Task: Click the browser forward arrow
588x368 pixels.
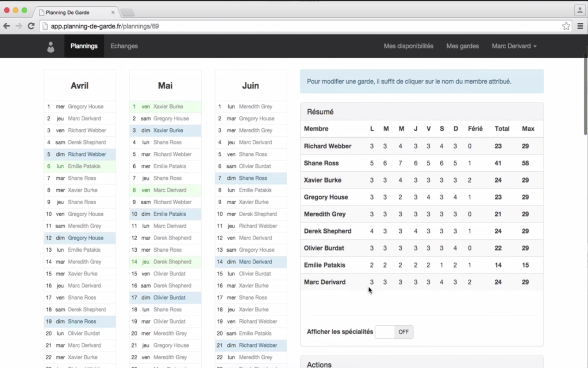Action: [x=19, y=26]
